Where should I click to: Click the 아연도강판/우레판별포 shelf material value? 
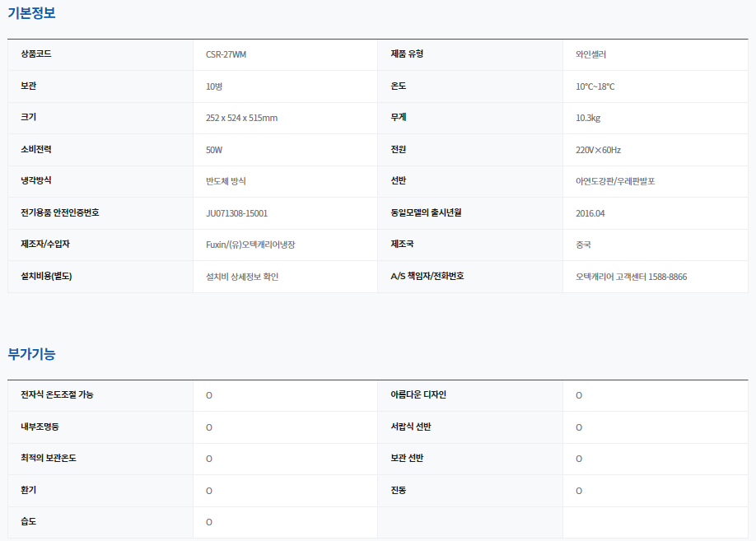615,182
